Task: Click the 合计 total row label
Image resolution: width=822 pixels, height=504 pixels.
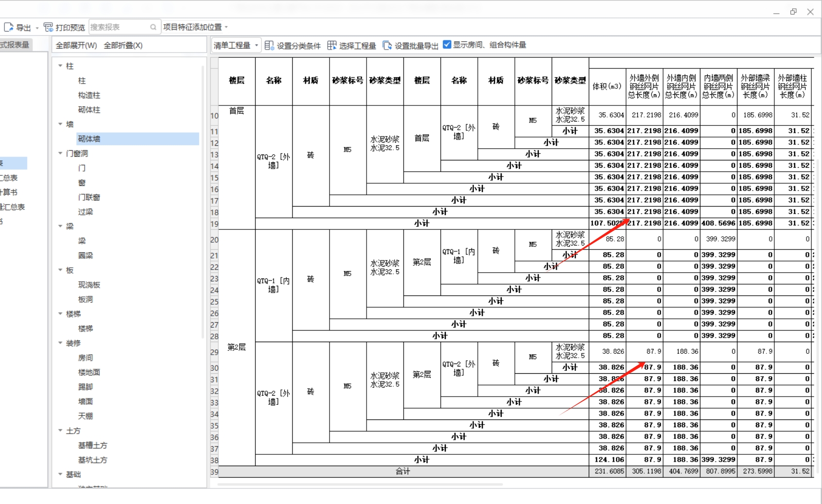Action: [403, 471]
